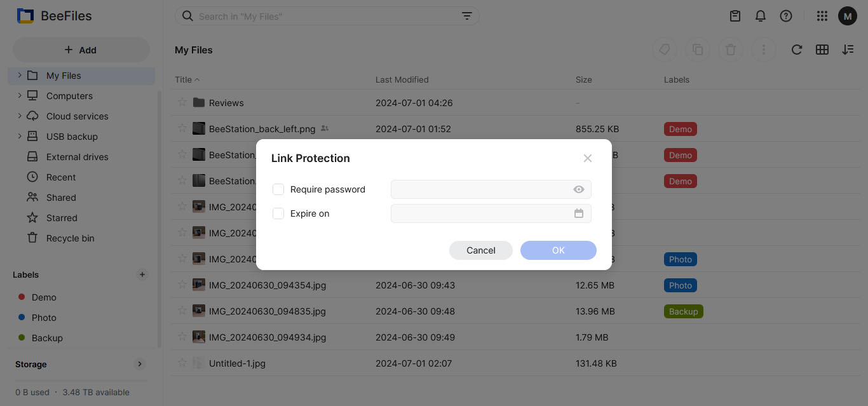This screenshot has width=868, height=406.
Task: Select the red Demo label dot
Action: click(x=22, y=297)
